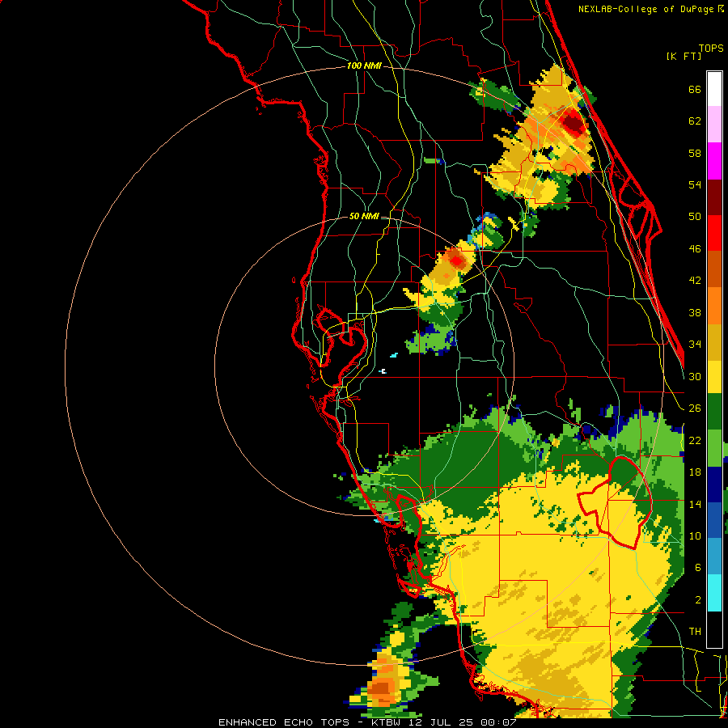Pick the light green legend swatch
This screenshot has width=728, height=728.
tap(714, 448)
